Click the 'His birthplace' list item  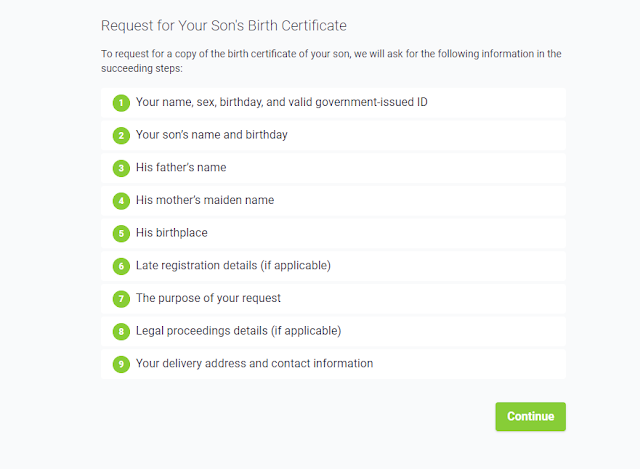(x=172, y=233)
